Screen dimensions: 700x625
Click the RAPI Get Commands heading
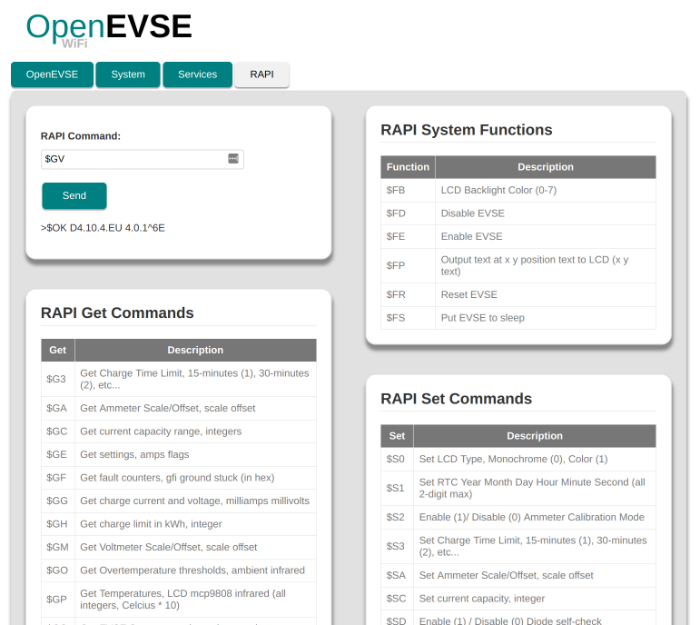tap(117, 313)
